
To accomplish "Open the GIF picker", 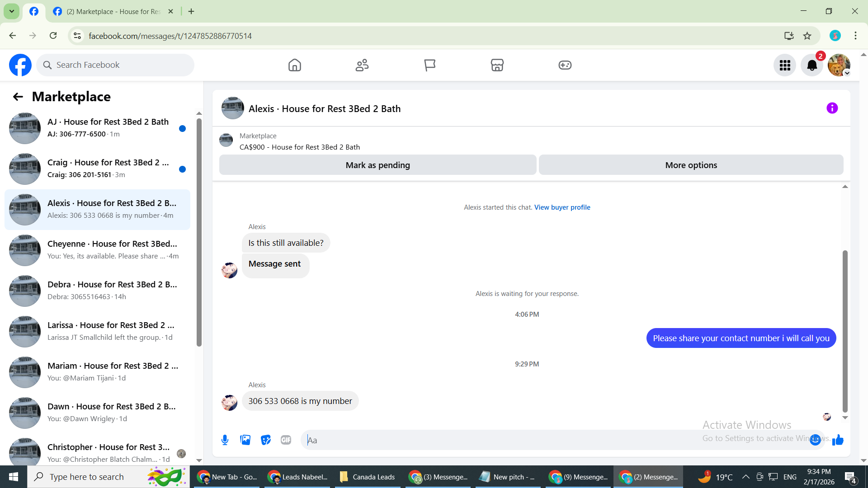I will click(286, 440).
